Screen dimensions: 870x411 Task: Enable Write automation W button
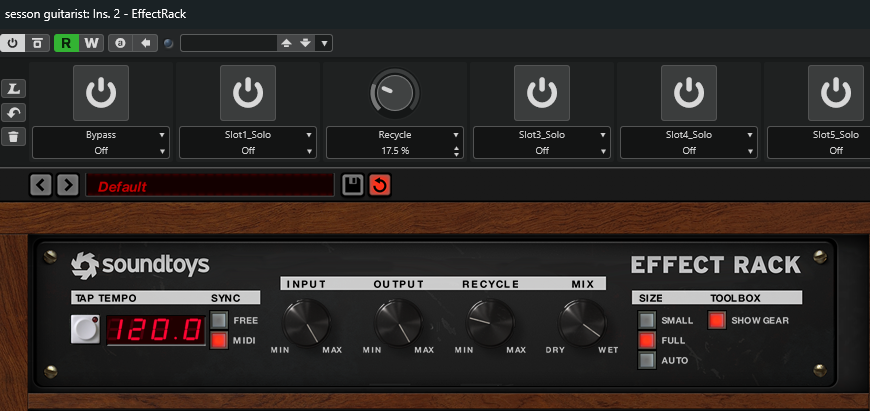click(x=92, y=43)
